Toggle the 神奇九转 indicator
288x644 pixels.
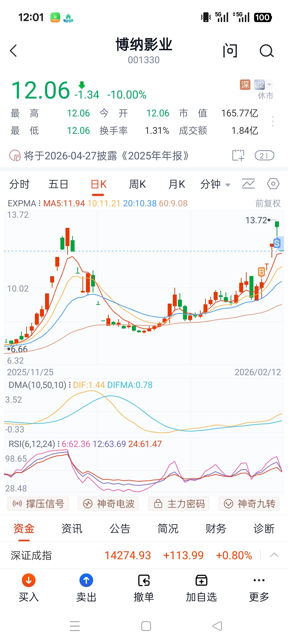point(249,503)
